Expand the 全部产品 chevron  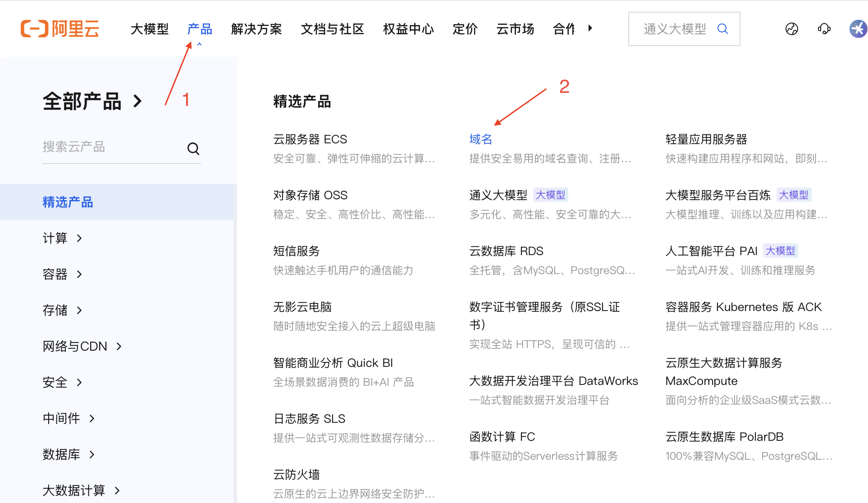pos(138,101)
